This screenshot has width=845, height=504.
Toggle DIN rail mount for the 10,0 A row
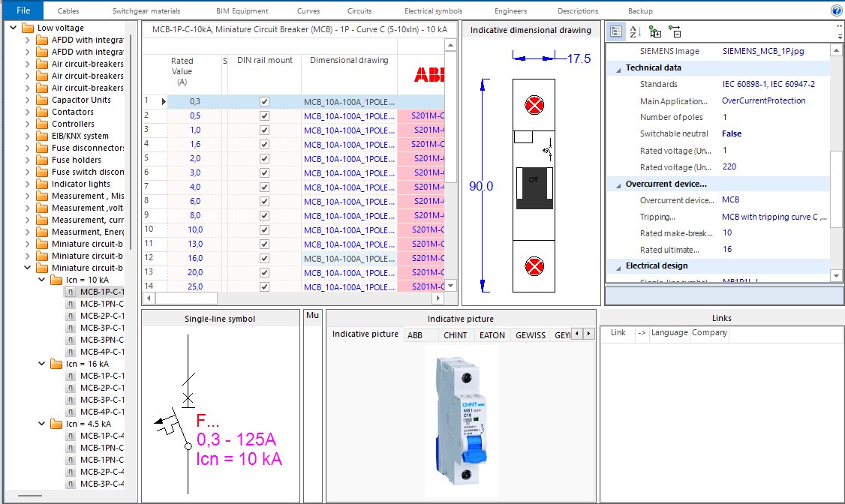[264, 229]
